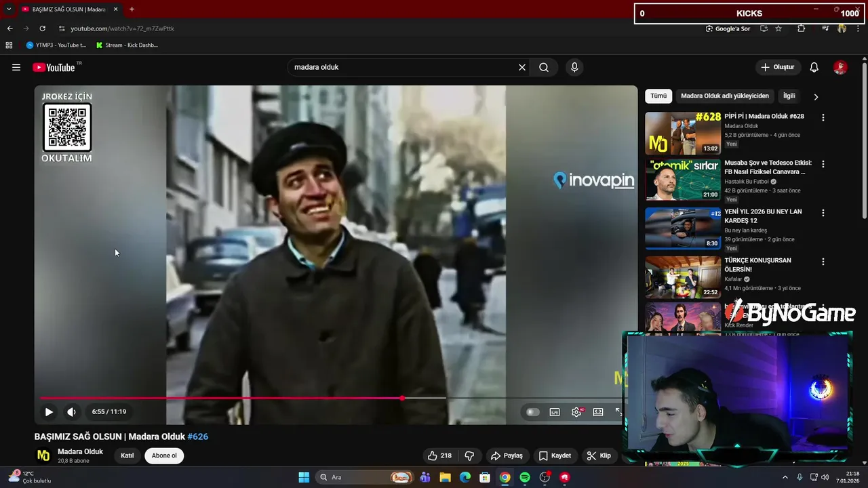Open options menu for Musaba Şov video
This screenshot has height=488, width=868.
coord(823,164)
